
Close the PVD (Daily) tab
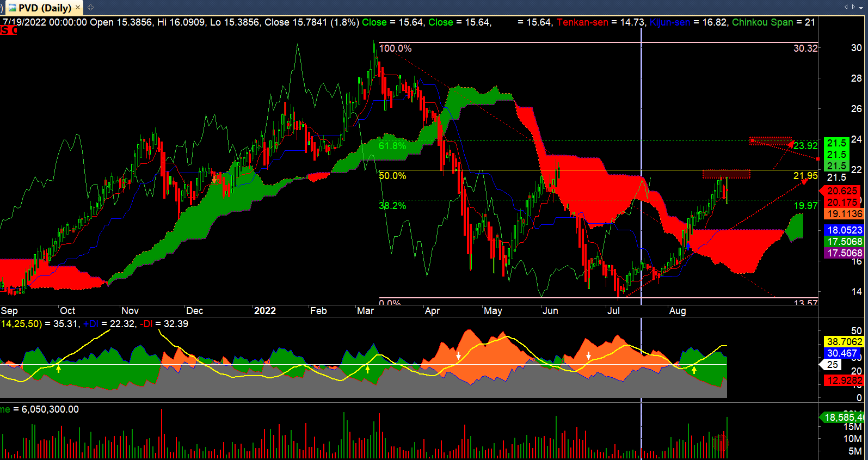coord(78,8)
